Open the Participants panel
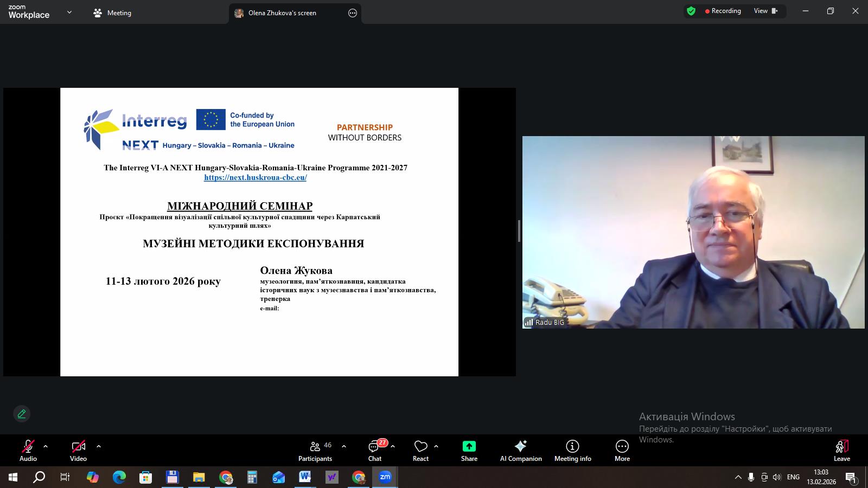Viewport: 868px width, 488px height. click(x=315, y=450)
